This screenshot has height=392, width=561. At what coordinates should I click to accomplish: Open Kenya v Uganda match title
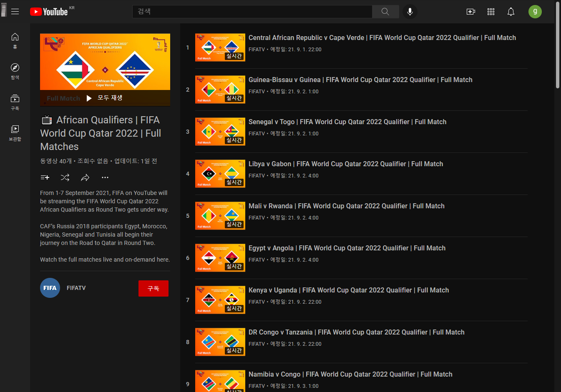(x=349, y=290)
